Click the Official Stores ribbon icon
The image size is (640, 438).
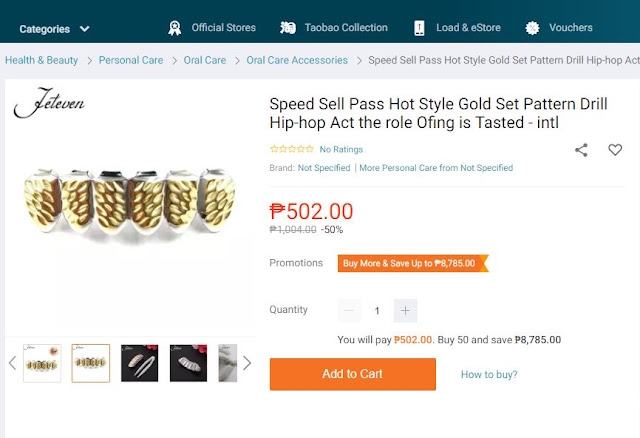coord(175,28)
